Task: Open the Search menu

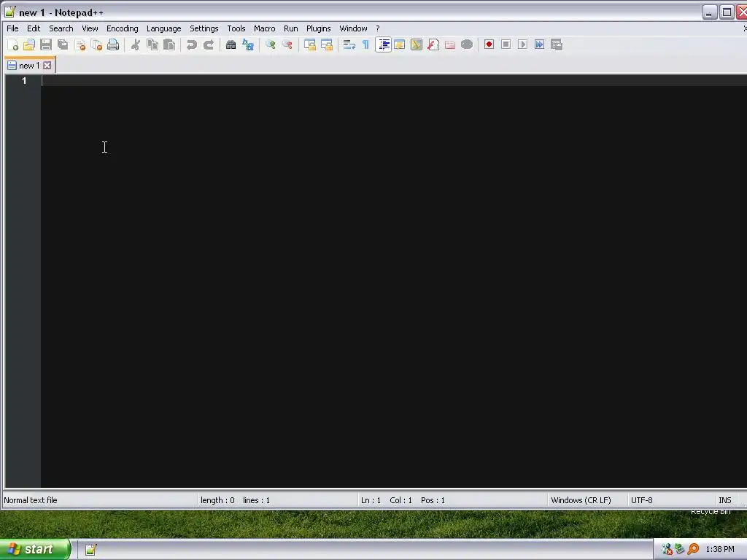Action: click(x=61, y=28)
